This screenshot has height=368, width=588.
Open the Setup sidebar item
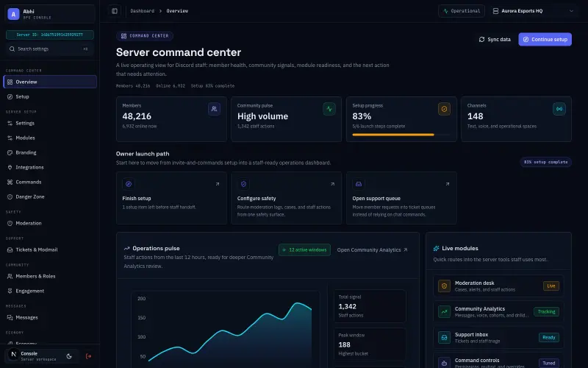(x=50, y=96)
